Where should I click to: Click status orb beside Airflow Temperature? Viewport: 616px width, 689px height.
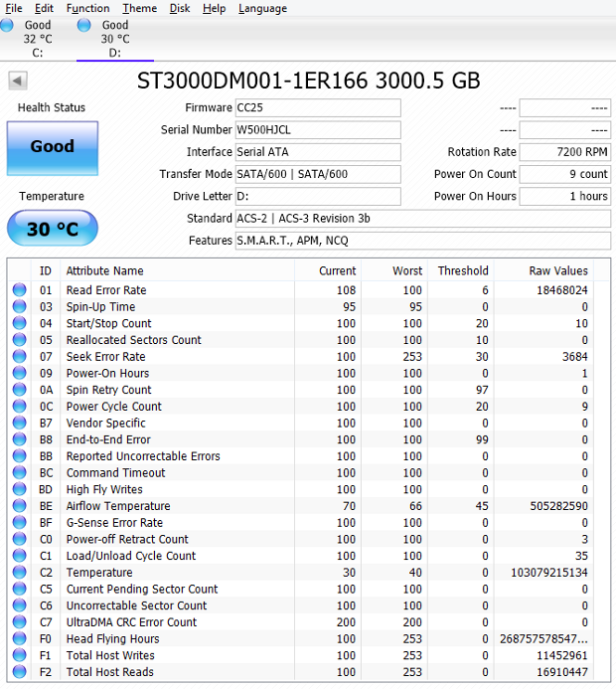[x=19, y=506]
